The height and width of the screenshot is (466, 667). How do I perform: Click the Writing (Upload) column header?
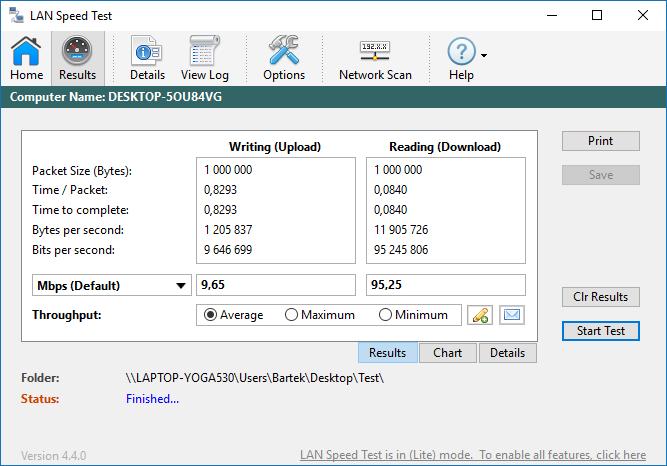click(275, 147)
